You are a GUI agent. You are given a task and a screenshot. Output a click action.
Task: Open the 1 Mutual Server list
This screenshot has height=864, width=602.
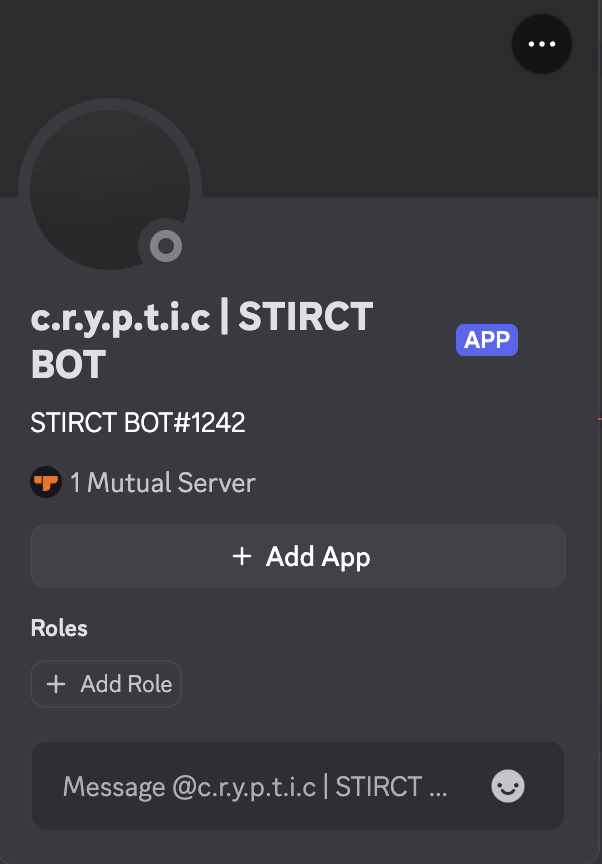(143, 482)
